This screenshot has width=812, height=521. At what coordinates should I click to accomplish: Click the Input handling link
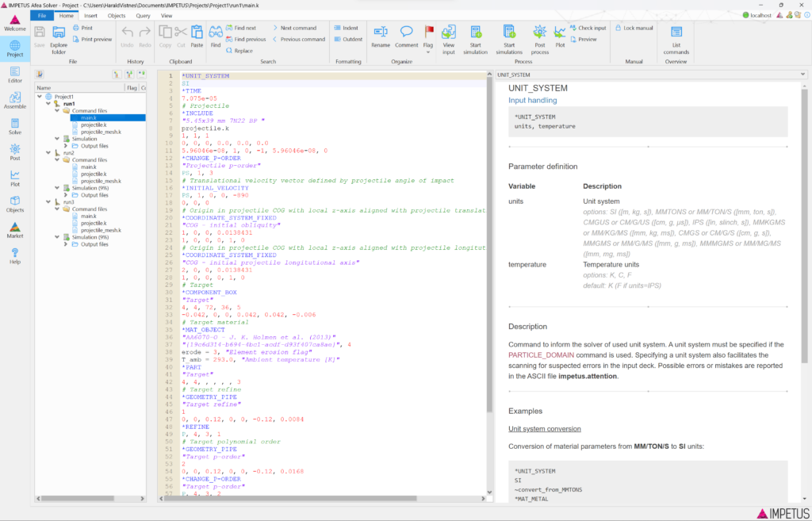coord(532,101)
